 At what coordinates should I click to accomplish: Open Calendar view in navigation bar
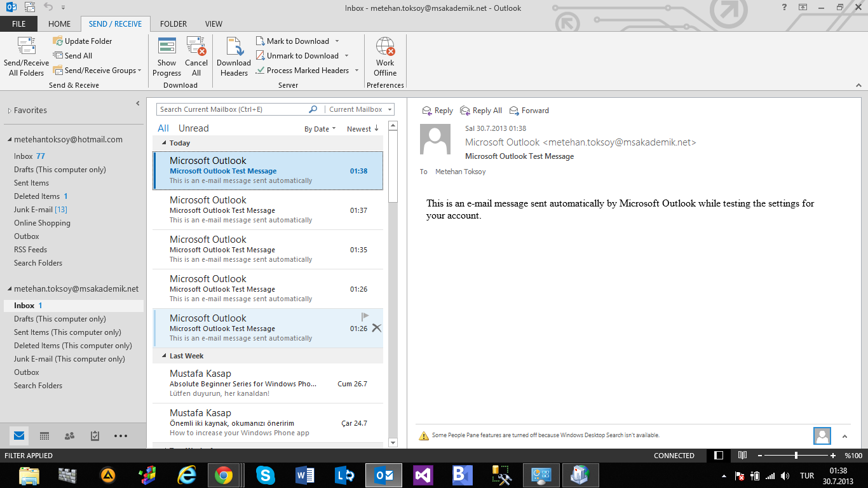[44, 436]
